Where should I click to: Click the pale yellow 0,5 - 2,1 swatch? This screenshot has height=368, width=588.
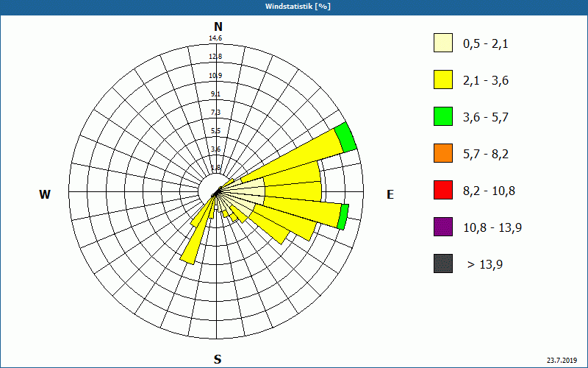[x=443, y=43]
